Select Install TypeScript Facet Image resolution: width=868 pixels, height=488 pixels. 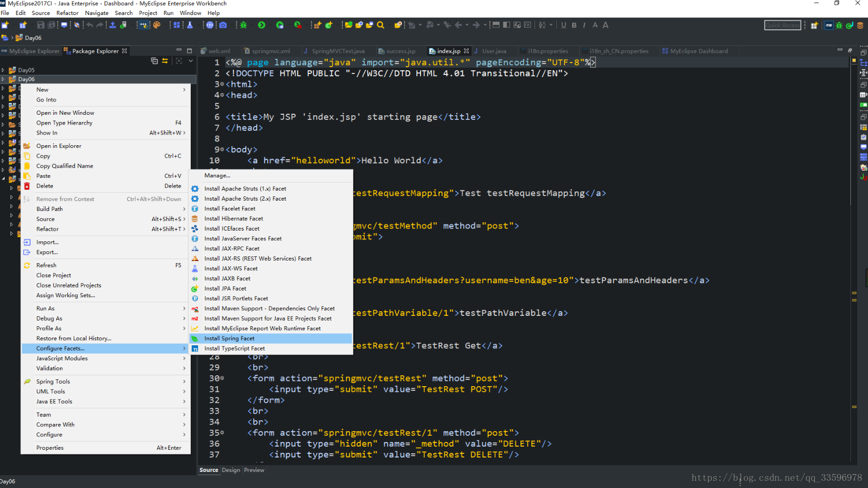[271, 348]
